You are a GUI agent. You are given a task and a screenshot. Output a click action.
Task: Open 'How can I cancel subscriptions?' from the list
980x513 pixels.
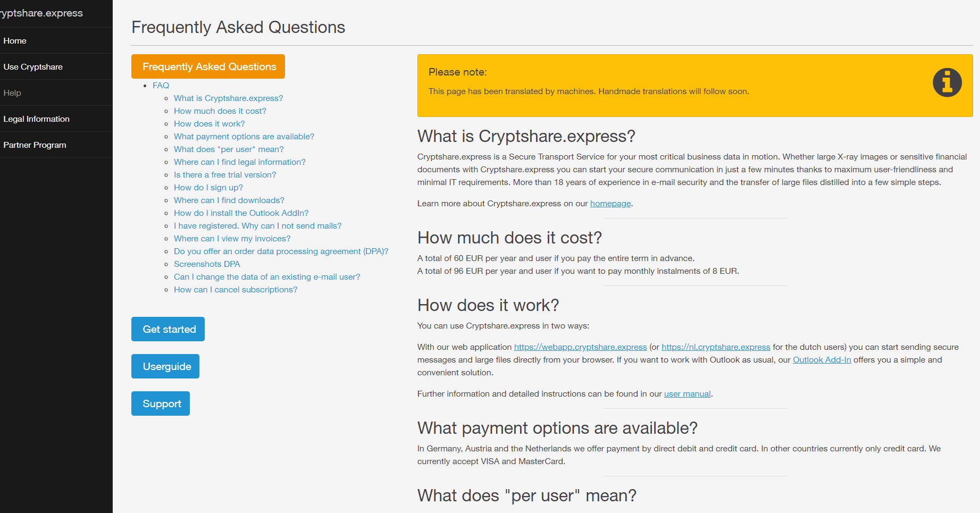236,289
